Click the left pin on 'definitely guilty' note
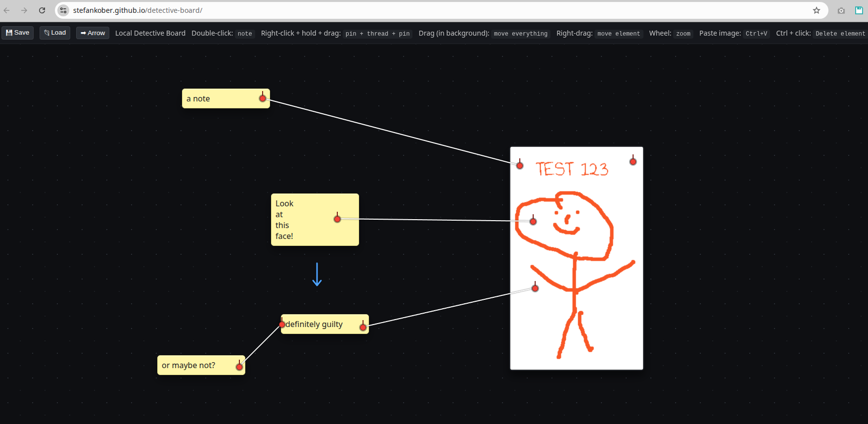 (282, 324)
